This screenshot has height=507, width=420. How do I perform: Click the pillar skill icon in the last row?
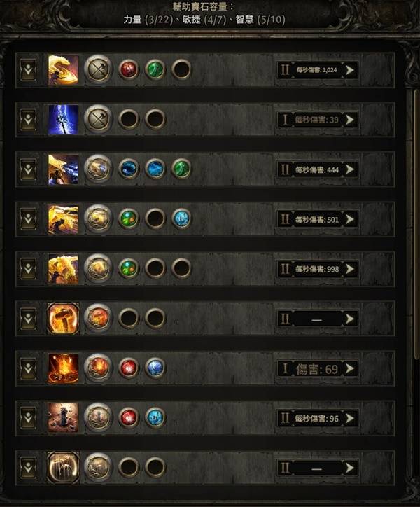pyautogui.click(x=63, y=468)
